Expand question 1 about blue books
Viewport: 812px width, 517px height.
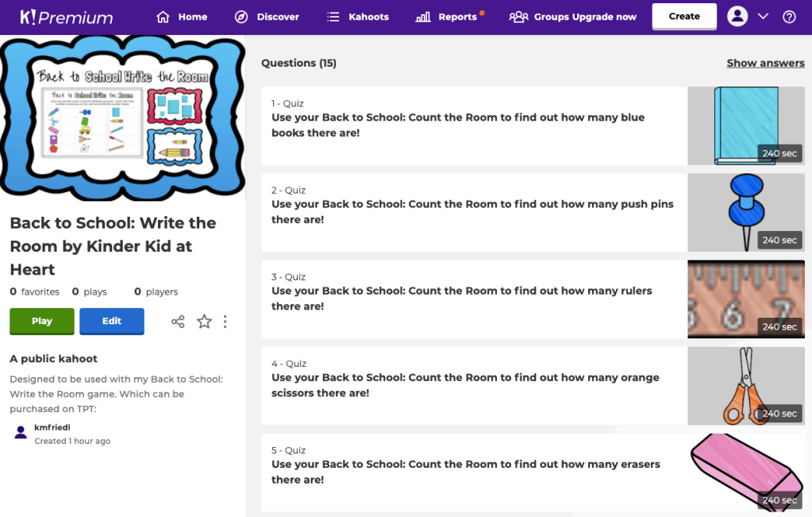pos(473,125)
